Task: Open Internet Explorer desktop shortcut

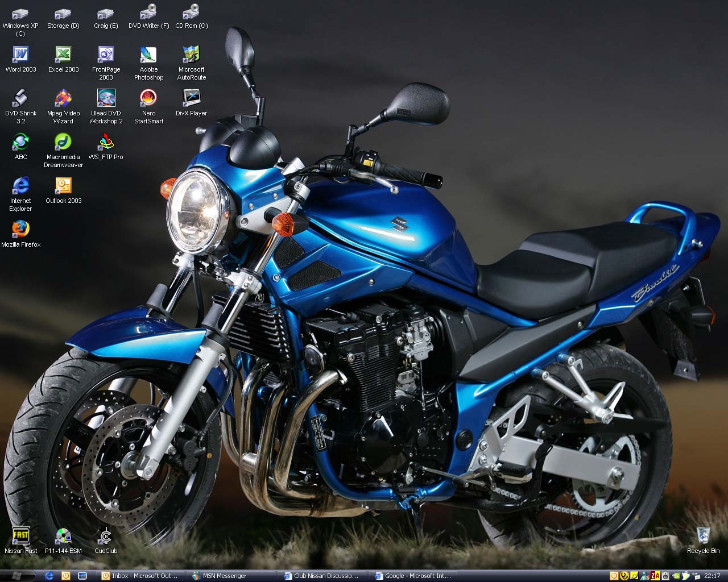Action: tap(20, 194)
